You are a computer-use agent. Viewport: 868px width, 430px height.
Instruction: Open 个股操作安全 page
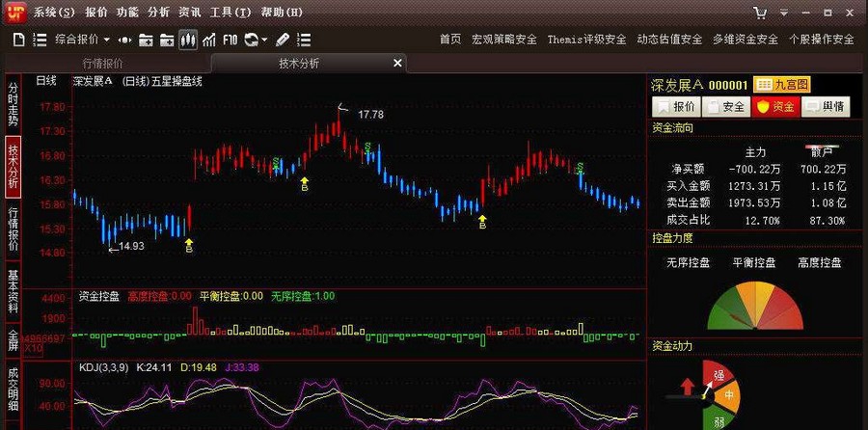(x=822, y=40)
